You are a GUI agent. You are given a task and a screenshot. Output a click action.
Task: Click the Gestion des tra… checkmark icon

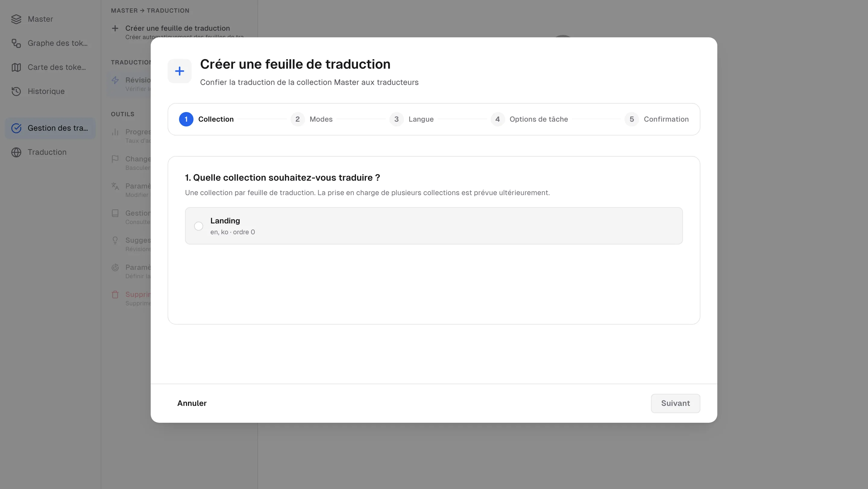tap(16, 128)
